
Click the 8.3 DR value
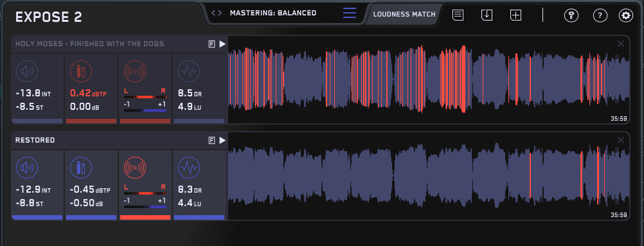(190, 190)
